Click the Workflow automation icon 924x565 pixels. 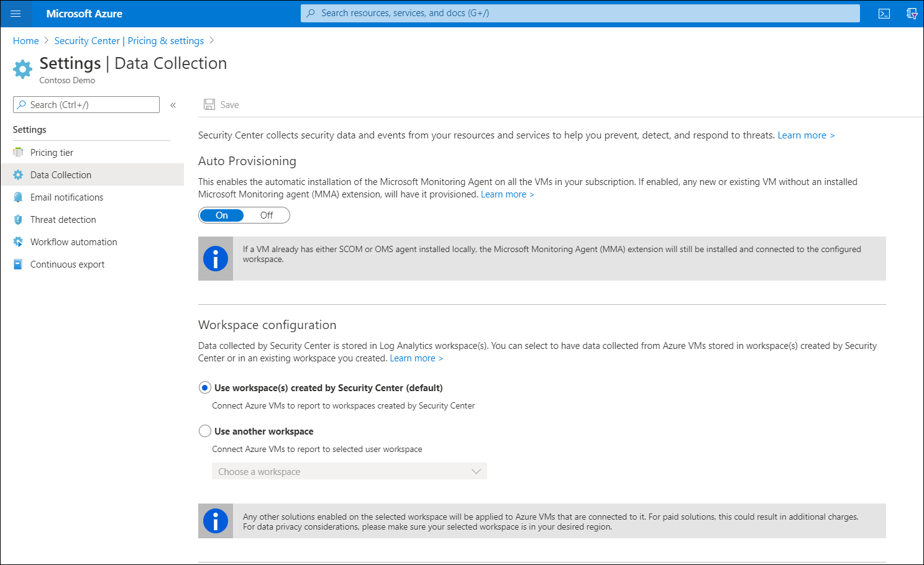pyautogui.click(x=18, y=242)
